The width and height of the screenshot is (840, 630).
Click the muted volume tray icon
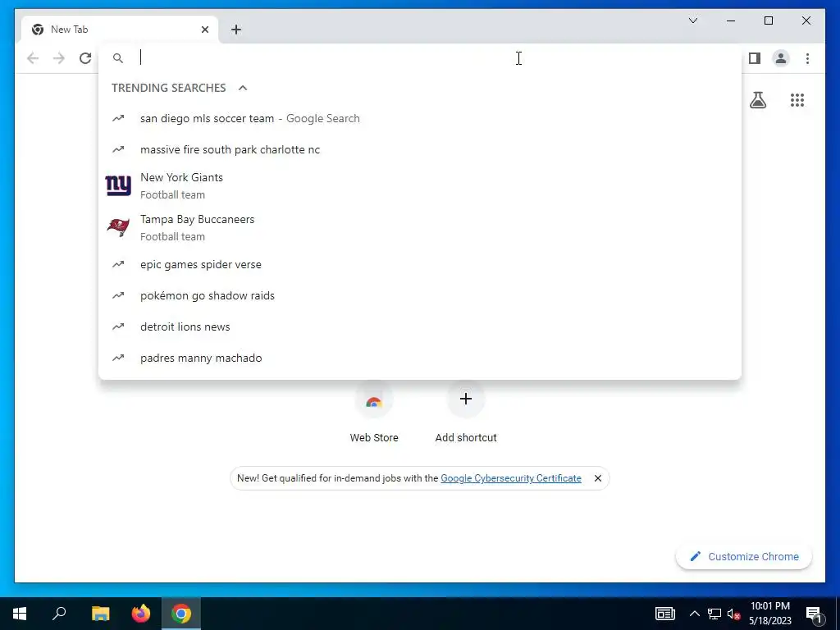[x=733, y=614]
